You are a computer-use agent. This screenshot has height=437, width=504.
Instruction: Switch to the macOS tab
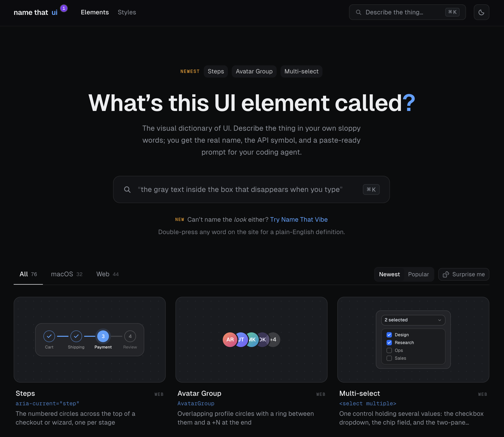point(67,274)
